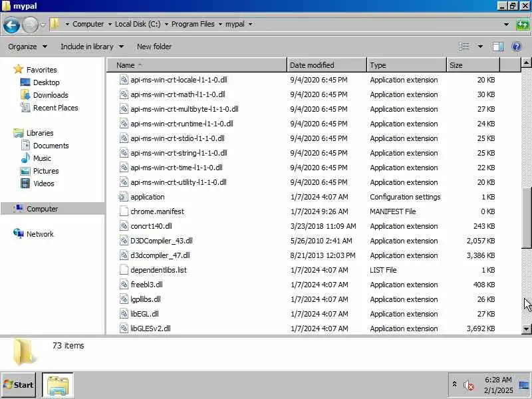Sort by the Size column header
The height and width of the screenshot is (399, 532).
coord(473,65)
